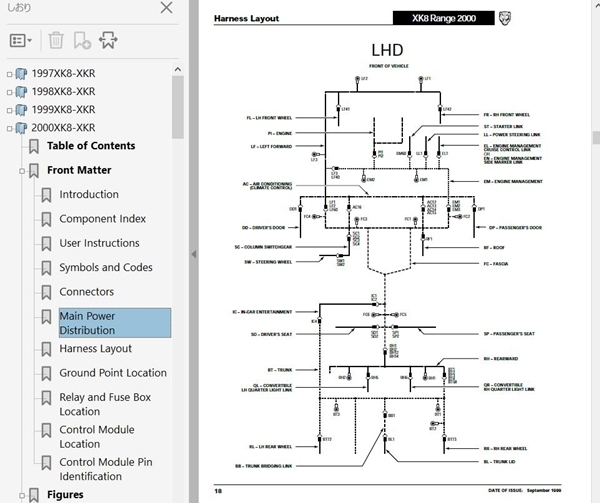Click the 1997XK8-XKR blue book icon

[x=21, y=74]
